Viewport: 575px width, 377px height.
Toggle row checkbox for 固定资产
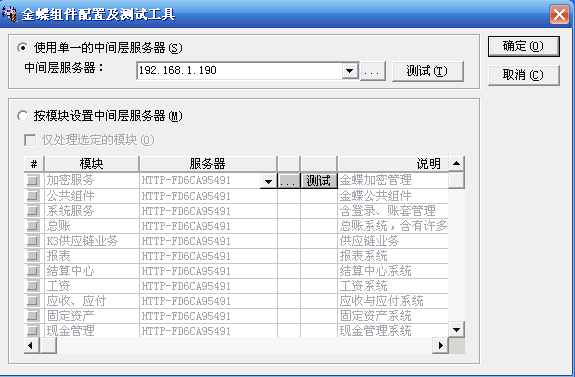[x=33, y=315]
